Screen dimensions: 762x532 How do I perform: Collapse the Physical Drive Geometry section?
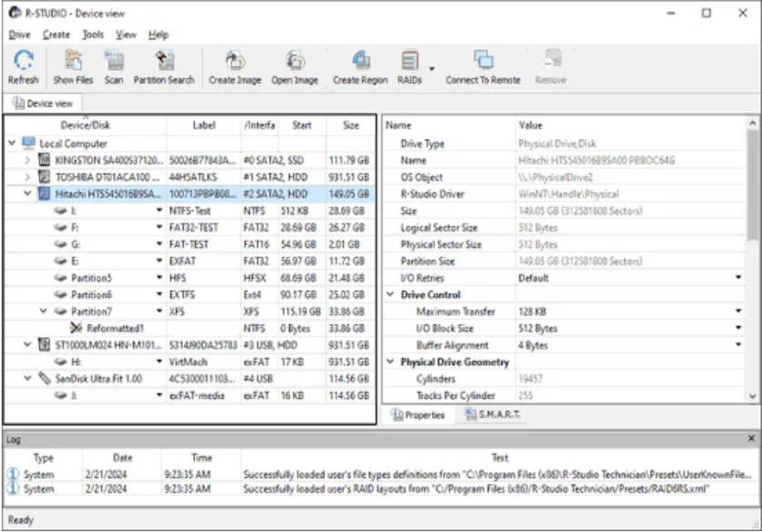pyautogui.click(x=390, y=362)
